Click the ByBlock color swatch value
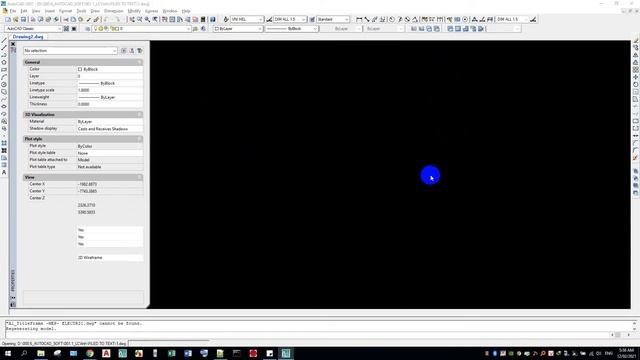The height and width of the screenshot is (360, 640). (x=109, y=69)
